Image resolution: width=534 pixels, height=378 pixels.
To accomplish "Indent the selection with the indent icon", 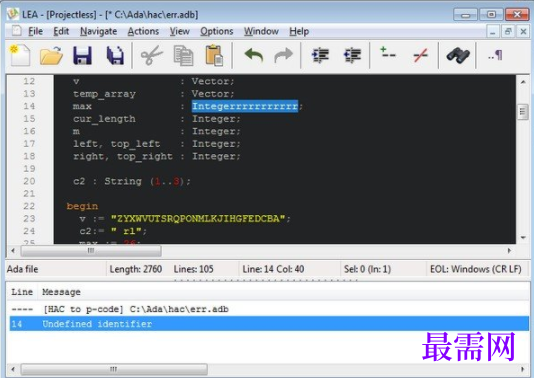I will click(x=320, y=55).
